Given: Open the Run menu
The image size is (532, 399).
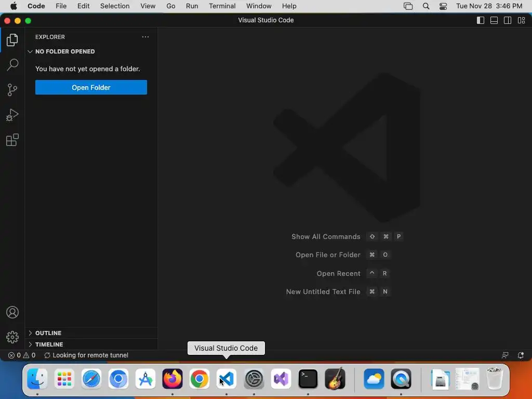Looking at the screenshot, I should coord(192,6).
